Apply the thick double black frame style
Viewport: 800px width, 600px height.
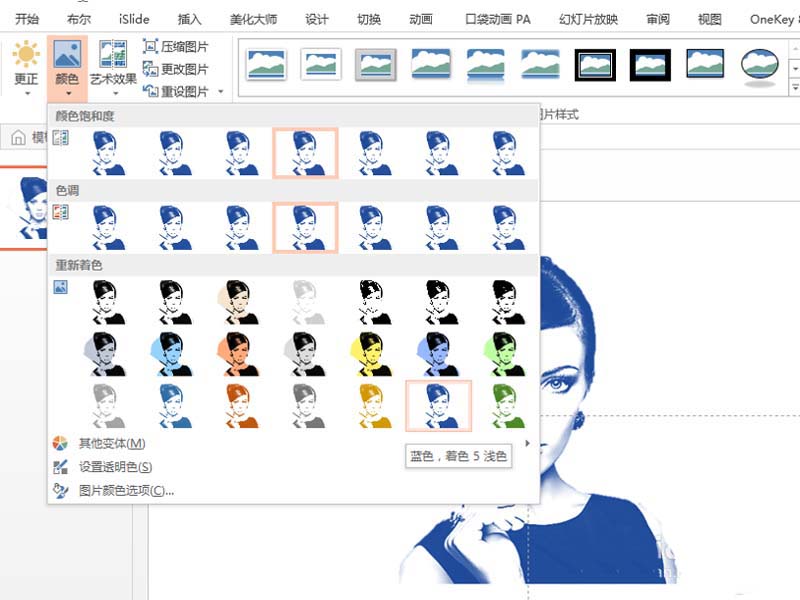pos(595,65)
